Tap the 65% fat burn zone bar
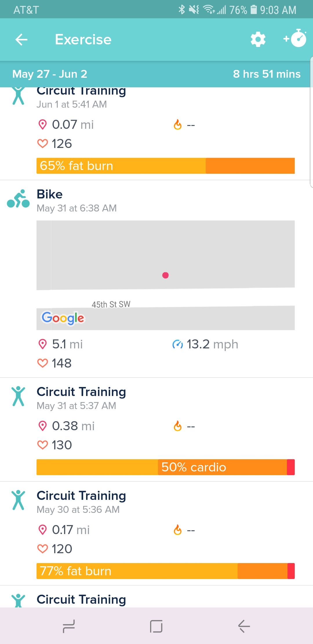The image size is (313, 644). [x=165, y=166]
